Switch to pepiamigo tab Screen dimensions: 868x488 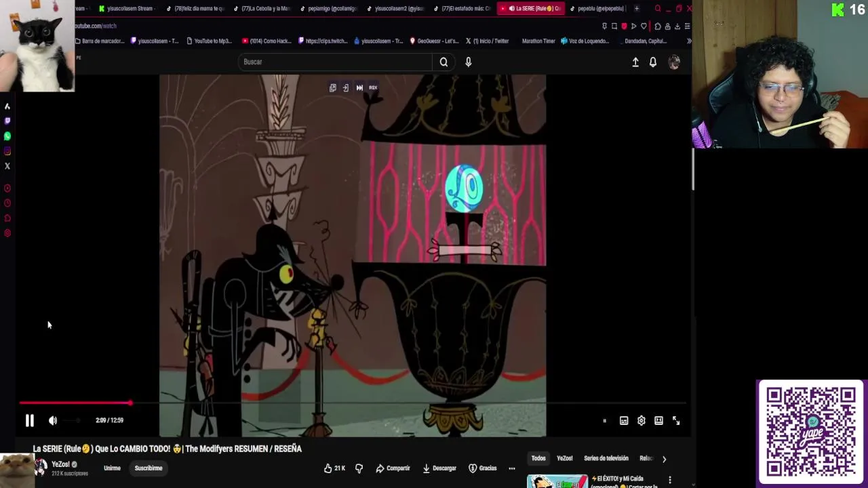(x=328, y=8)
